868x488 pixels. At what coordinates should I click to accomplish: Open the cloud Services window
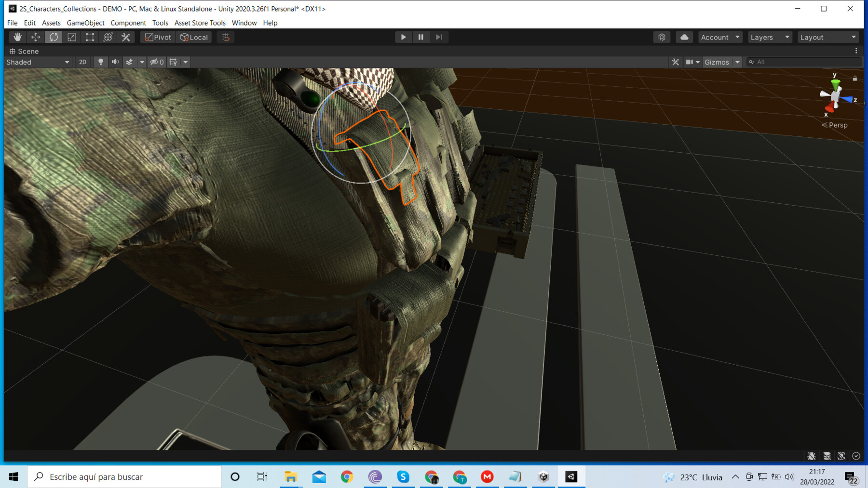[684, 37]
